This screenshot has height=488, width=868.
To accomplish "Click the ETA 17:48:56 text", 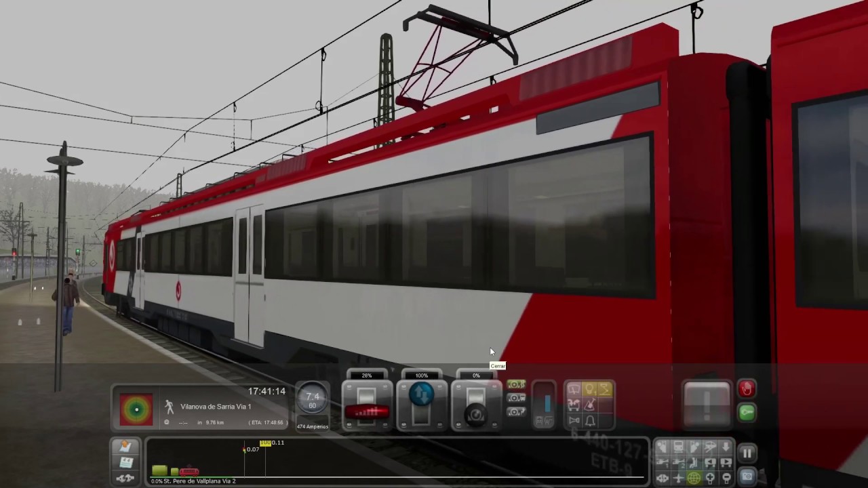I will click(x=269, y=423).
